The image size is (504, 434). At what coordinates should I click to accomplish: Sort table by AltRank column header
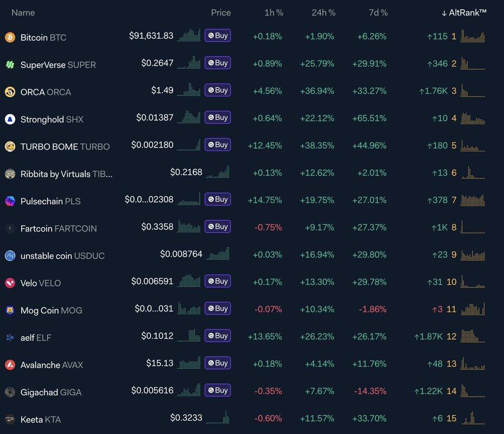[464, 12]
